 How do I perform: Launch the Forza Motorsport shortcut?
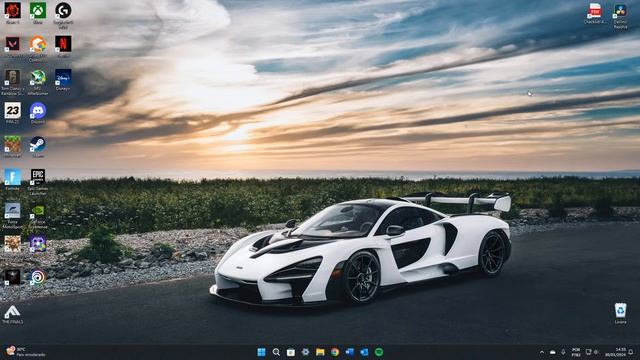(12, 214)
